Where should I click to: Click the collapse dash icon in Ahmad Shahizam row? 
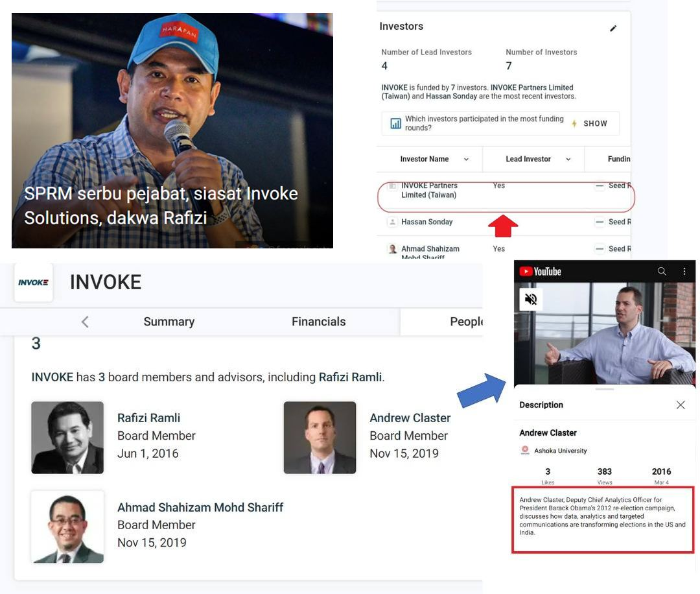(x=600, y=249)
